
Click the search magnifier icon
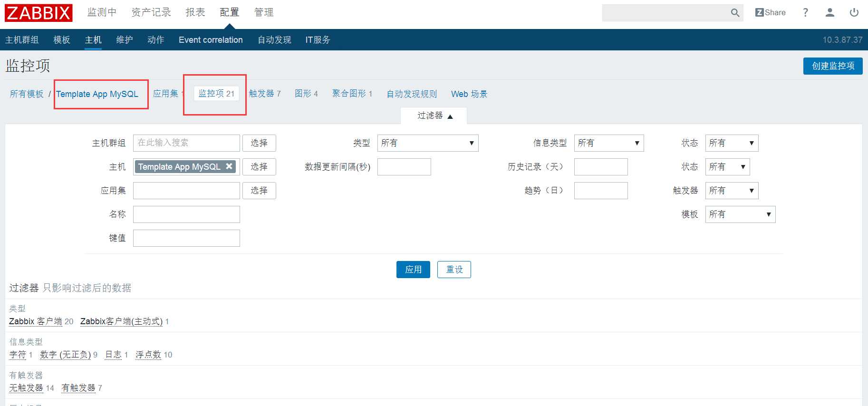(x=735, y=13)
